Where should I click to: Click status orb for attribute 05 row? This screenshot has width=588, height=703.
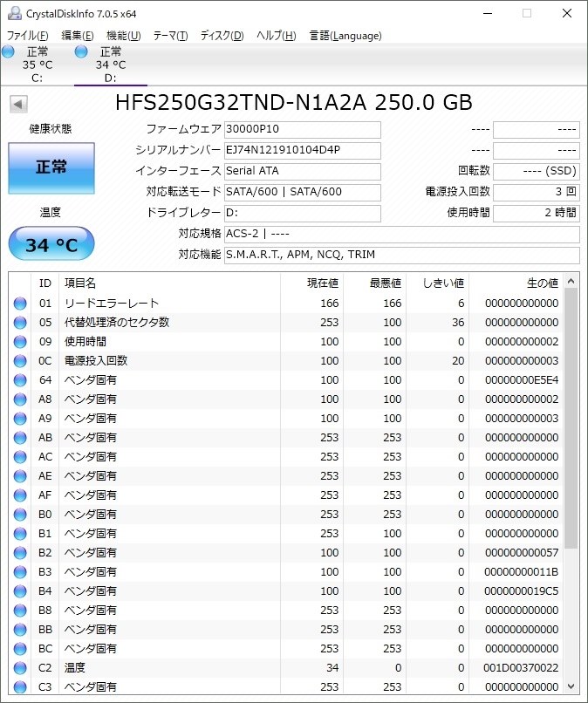(20, 323)
